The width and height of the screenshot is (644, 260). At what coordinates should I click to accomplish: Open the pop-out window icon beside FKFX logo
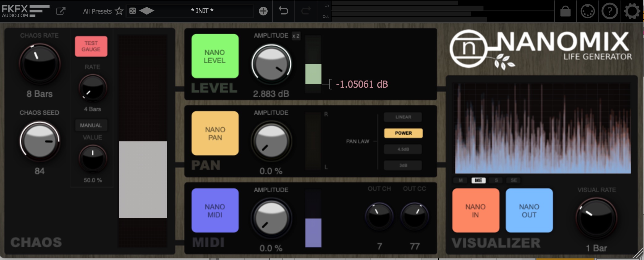(61, 11)
